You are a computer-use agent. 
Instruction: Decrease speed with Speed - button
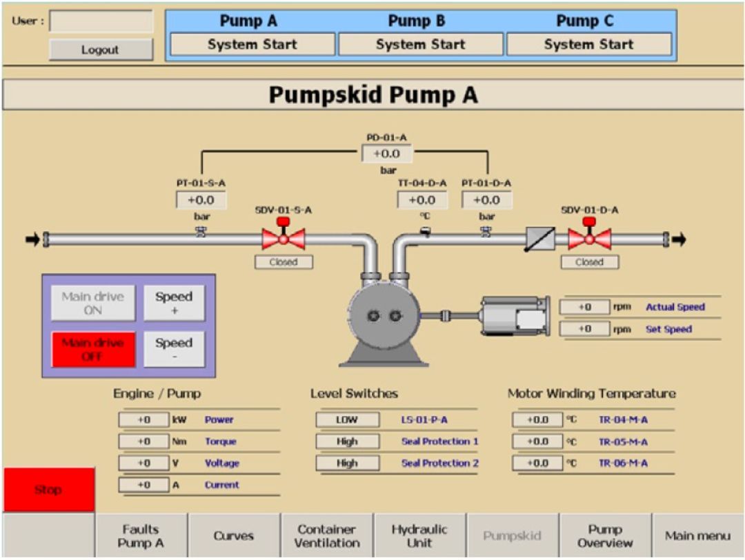[174, 349]
